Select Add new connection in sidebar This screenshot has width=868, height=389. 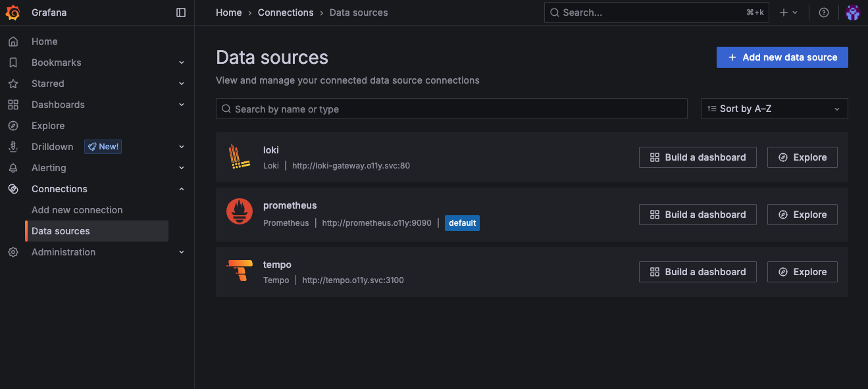[77, 210]
